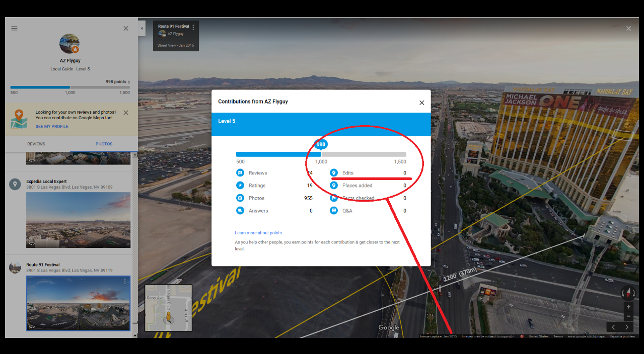Click the photo list scrollbar down arrow
Screen dimensions: 644x354
point(135,335)
